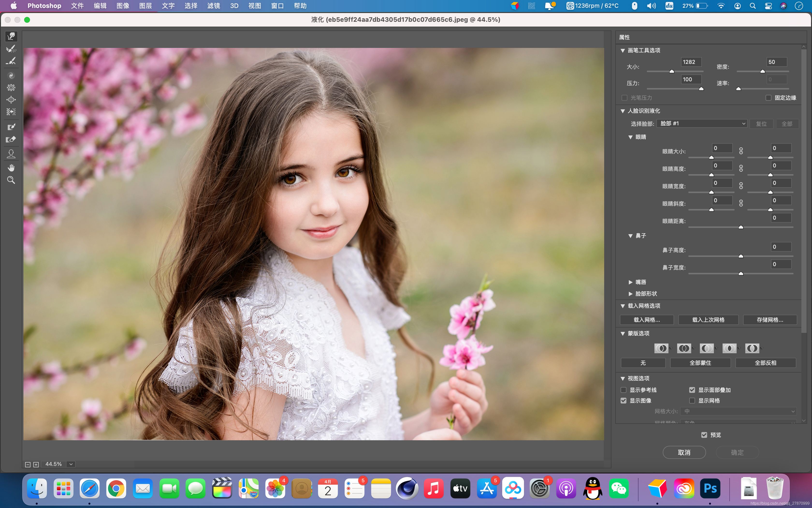812x508 pixels.
Task: Click the 存储网格... button
Action: point(770,320)
